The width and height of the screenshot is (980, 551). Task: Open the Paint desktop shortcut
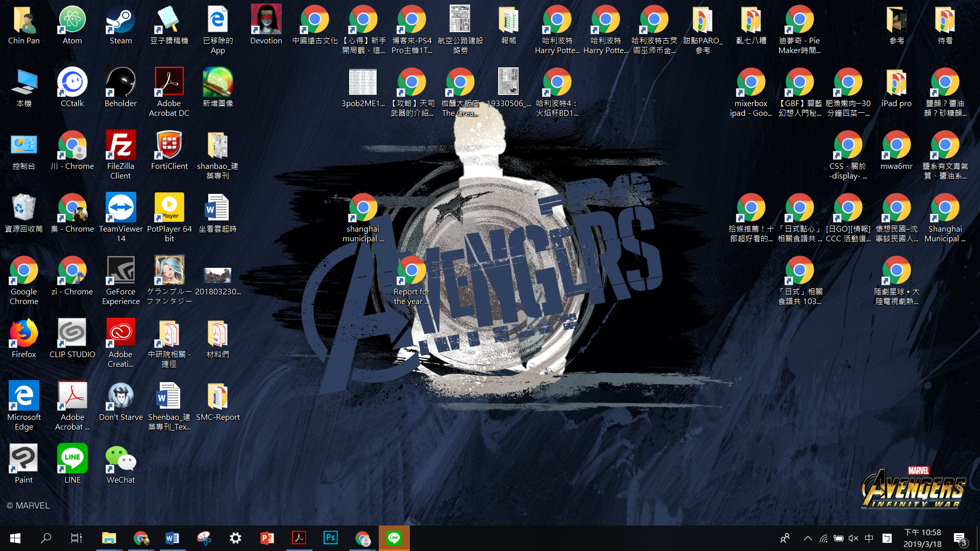(x=23, y=465)
